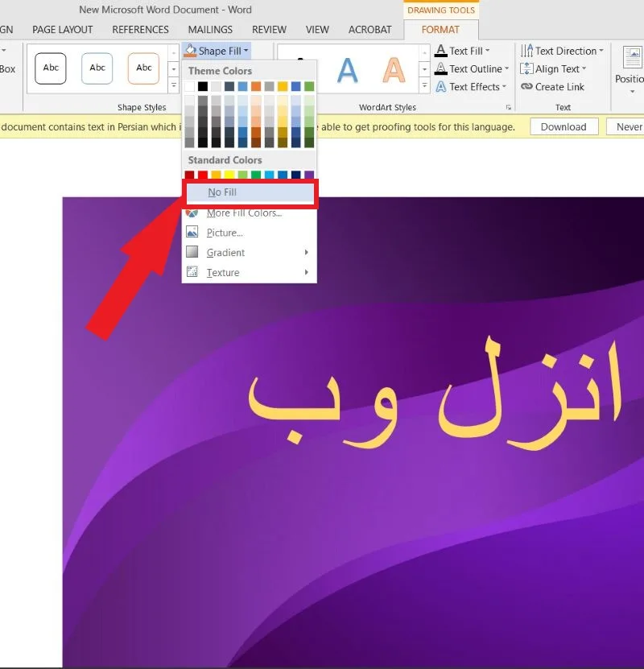Open the Position layout icon

632,58
